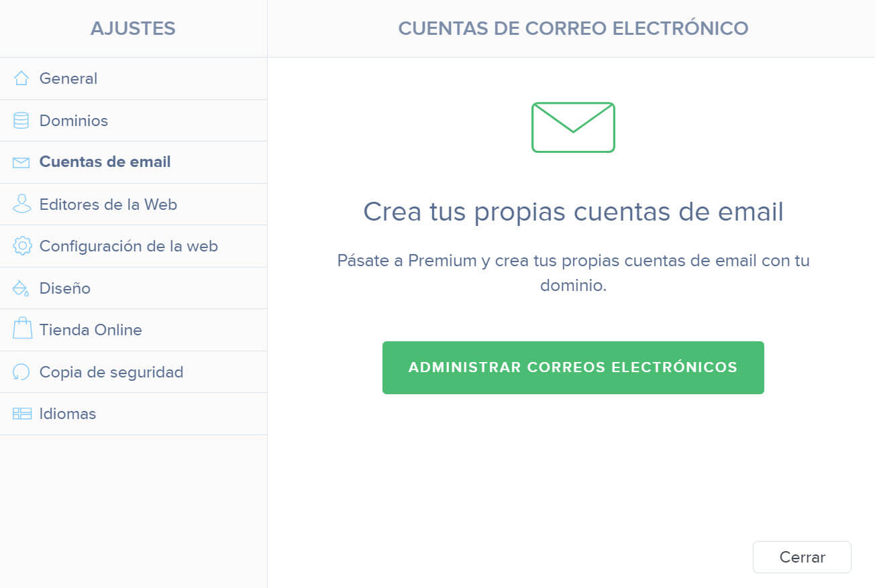Click the shopping bag icon for Tienda Online
Screen dimensions: 875x588
(21, 329)
